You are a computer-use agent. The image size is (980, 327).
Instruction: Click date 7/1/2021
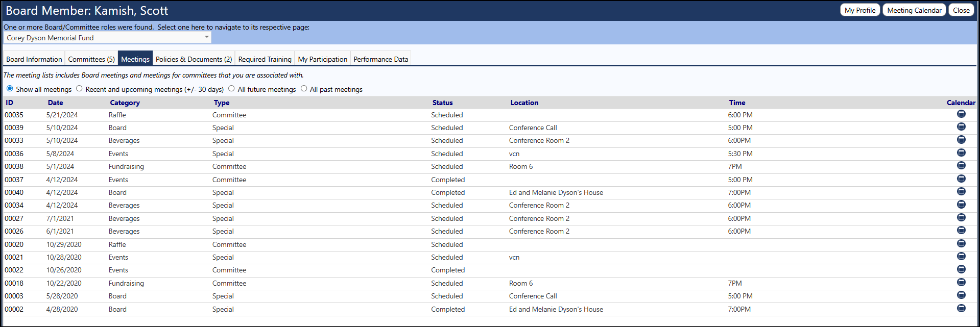[x=60, y=218]
